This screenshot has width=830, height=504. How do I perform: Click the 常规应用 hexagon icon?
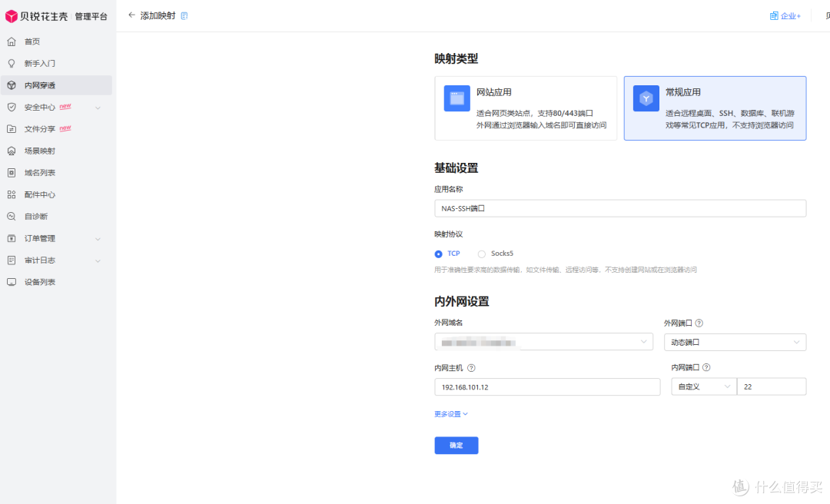click(x=646, y=98)
